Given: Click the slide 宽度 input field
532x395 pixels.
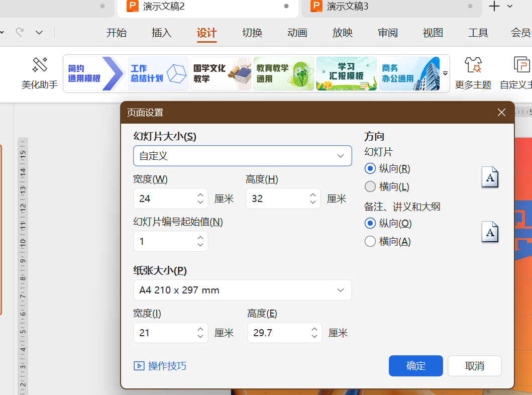Looking at the screenshot, I should click(x=163, y=199).
